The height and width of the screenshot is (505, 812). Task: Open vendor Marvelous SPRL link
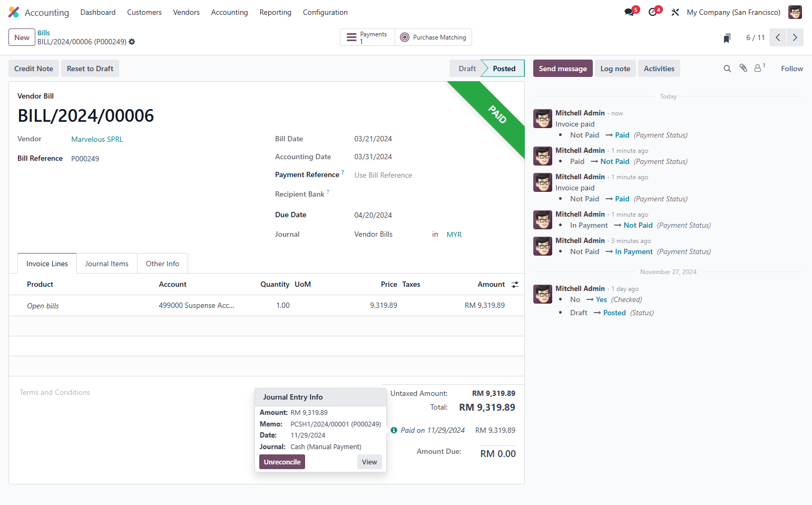coord(97,139)
